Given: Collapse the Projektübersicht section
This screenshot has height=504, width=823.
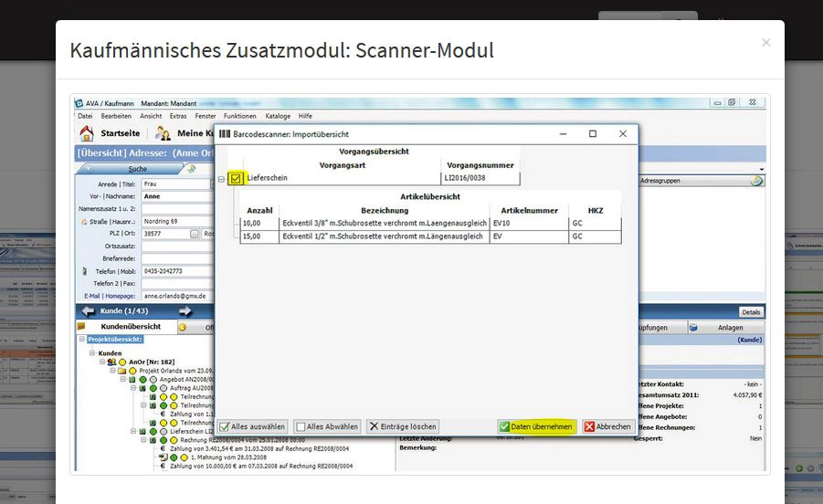Looking at the screenshot, I should (81, 339).
